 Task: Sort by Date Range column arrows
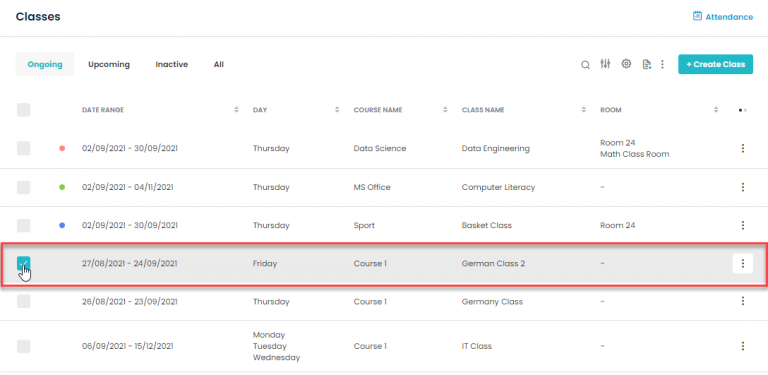point(237,110)
